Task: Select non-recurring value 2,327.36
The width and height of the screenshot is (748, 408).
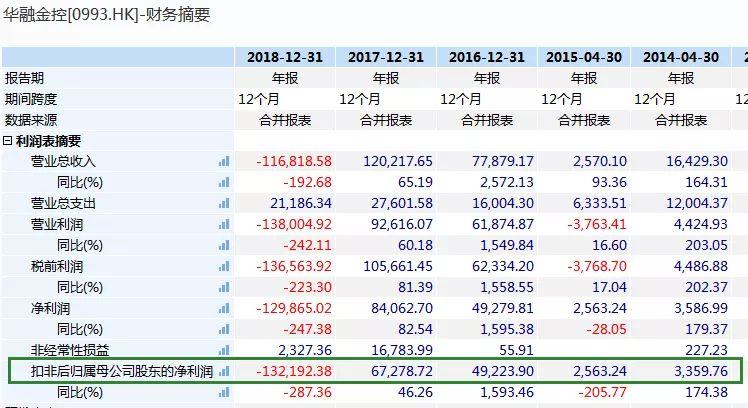Action: [x=304, y=350]
